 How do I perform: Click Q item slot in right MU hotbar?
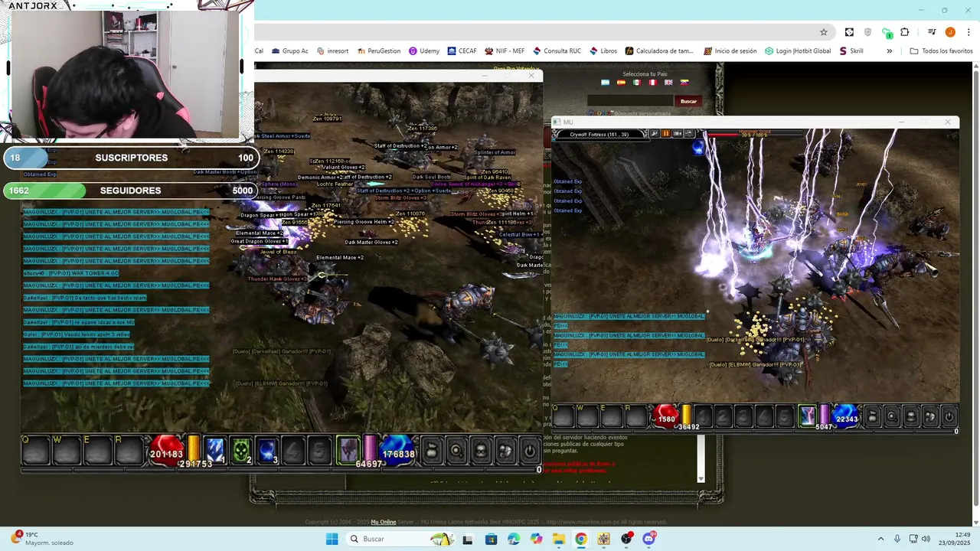563,416
